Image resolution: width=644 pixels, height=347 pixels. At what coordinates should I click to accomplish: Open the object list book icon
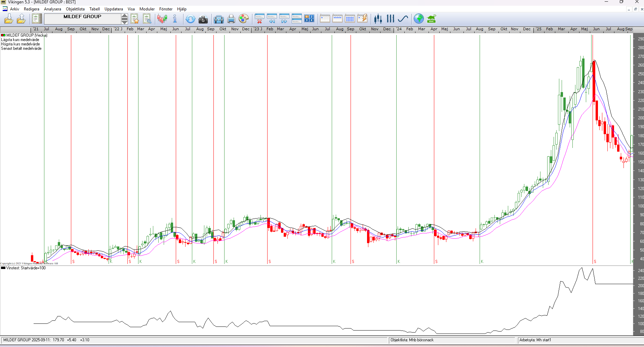pos(37,19)
